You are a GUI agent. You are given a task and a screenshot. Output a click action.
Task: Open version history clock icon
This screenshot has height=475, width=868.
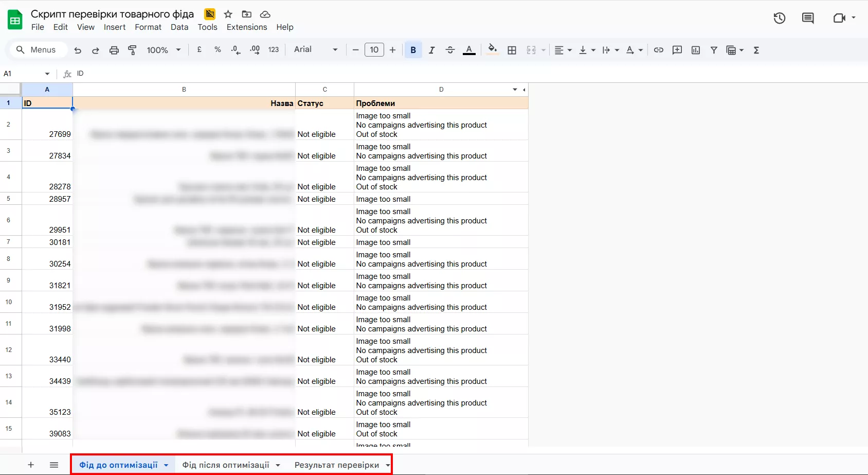(x=779, y=18)
